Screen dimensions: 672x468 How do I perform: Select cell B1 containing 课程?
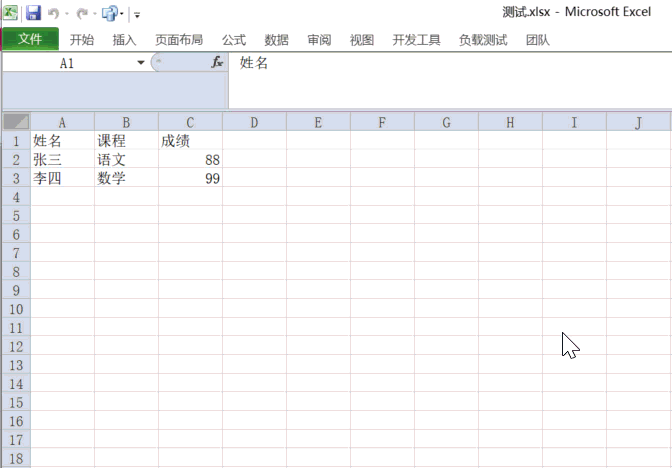[126, 141]
